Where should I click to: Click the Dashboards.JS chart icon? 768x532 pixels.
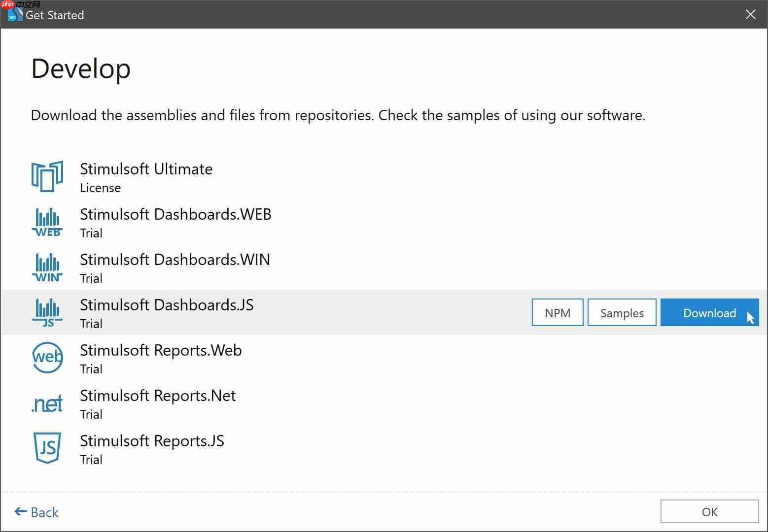tap(47, 312)
